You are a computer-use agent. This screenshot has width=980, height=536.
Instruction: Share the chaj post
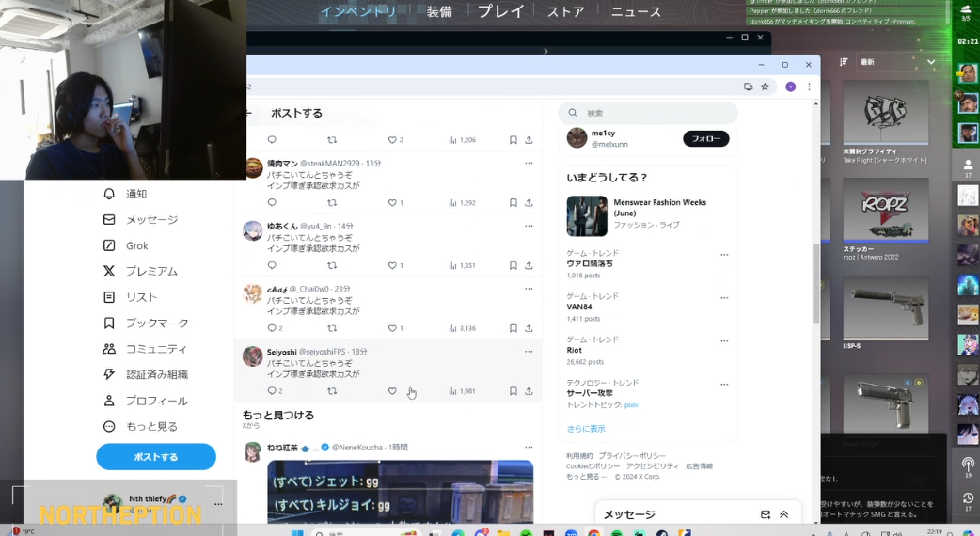[529, 328]
